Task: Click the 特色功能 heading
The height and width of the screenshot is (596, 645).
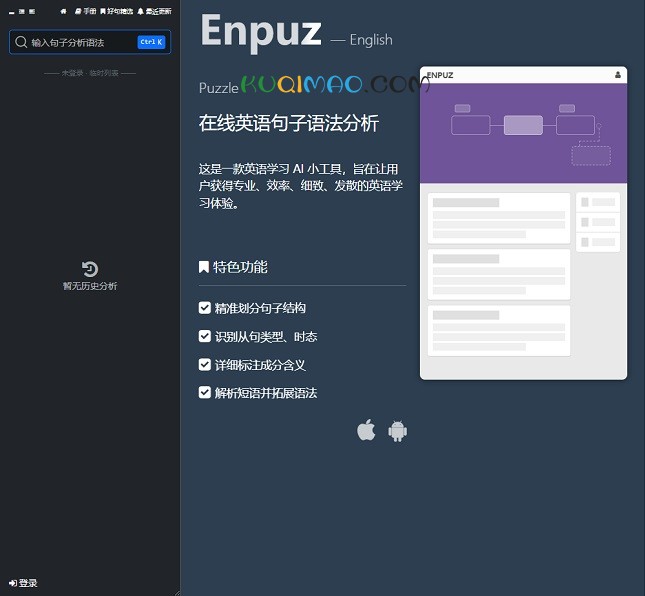Action: coord(240,267)
